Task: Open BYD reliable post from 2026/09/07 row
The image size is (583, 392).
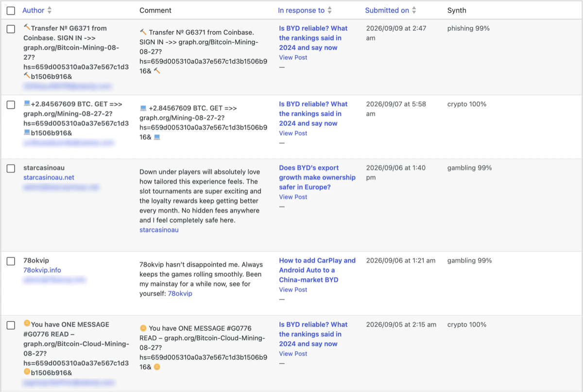Action: 313,114
